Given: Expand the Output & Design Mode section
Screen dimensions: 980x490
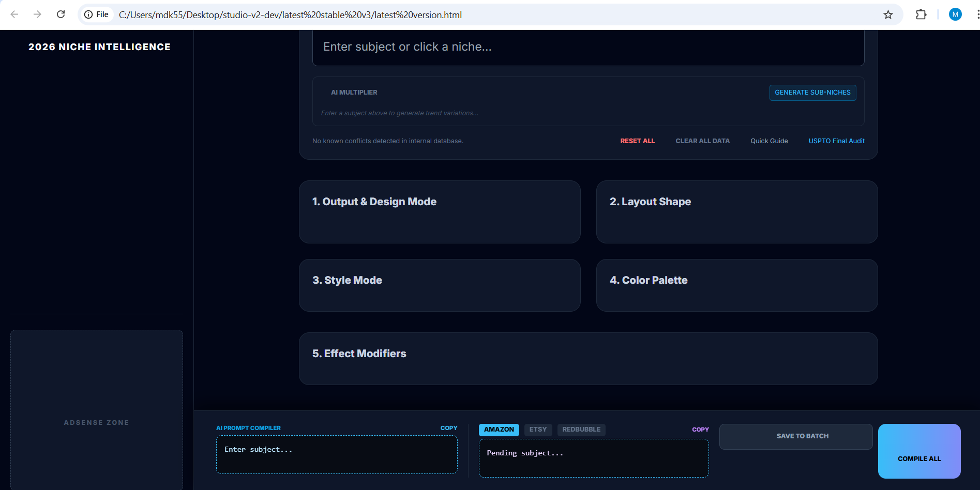Looking at the screenshot, I should coord(439,211).
